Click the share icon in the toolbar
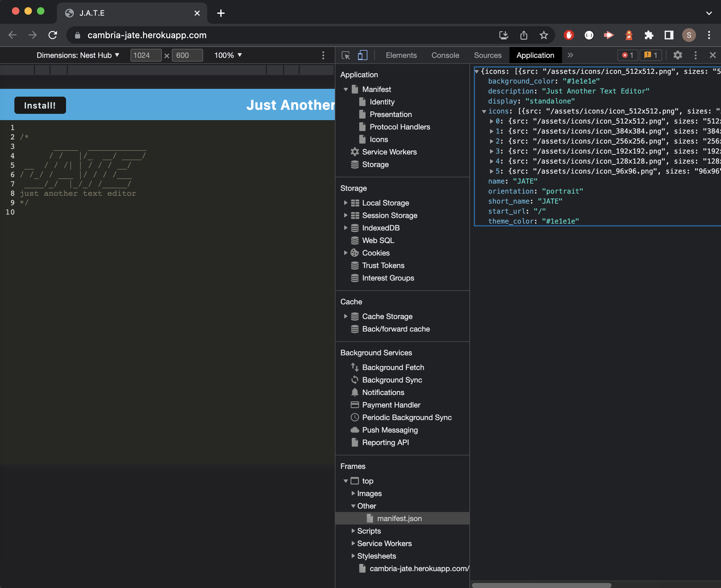 click(524, 35)
